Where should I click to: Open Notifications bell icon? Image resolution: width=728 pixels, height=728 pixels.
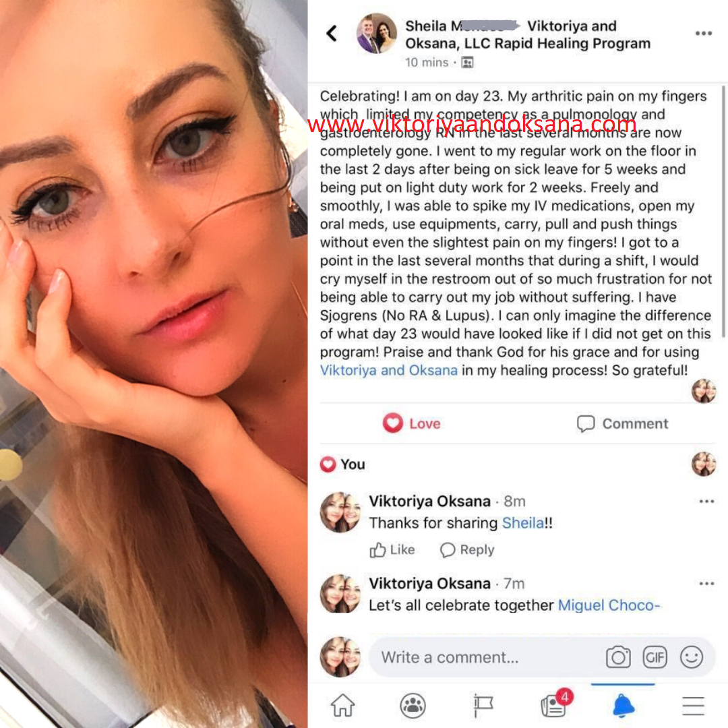pyautogui.click(x=623, y=706)
